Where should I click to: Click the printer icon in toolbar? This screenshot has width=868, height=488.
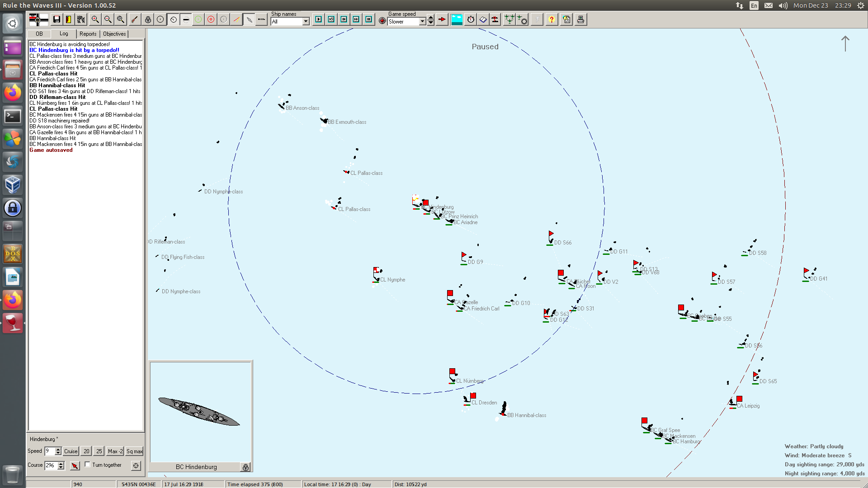580,19
